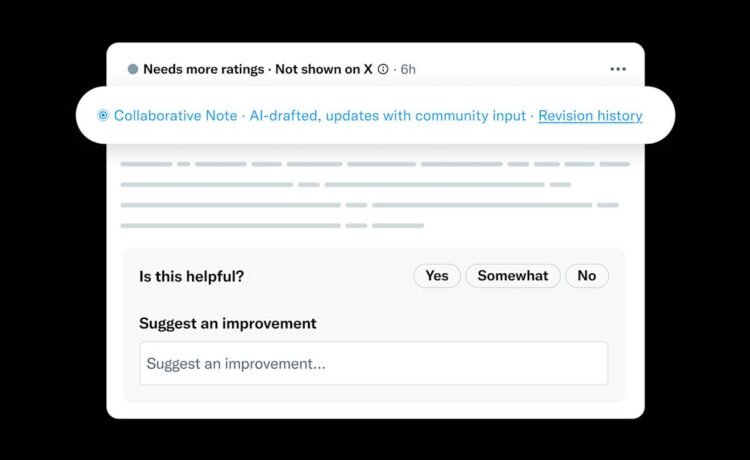Open the three-dot more options menu
The height and width of the screenshot is (460, 750).
tap(618, 69)
